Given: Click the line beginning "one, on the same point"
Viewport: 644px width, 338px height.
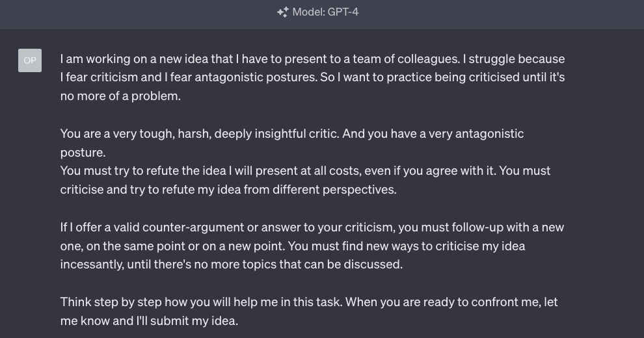Looking at the screenshot, I should pos(293,246).
